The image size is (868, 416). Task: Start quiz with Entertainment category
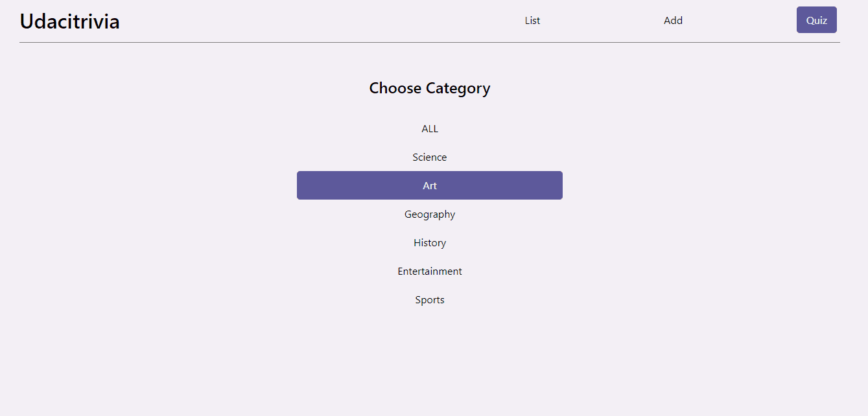click(430, 272)
